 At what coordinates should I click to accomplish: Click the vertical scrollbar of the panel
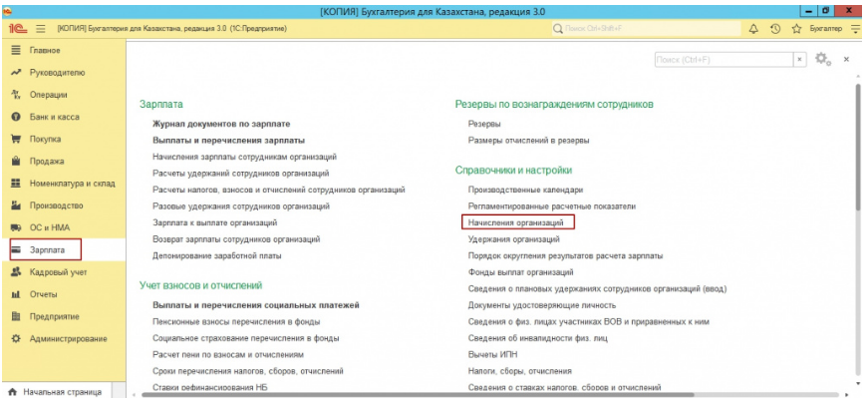coord(858,147)
